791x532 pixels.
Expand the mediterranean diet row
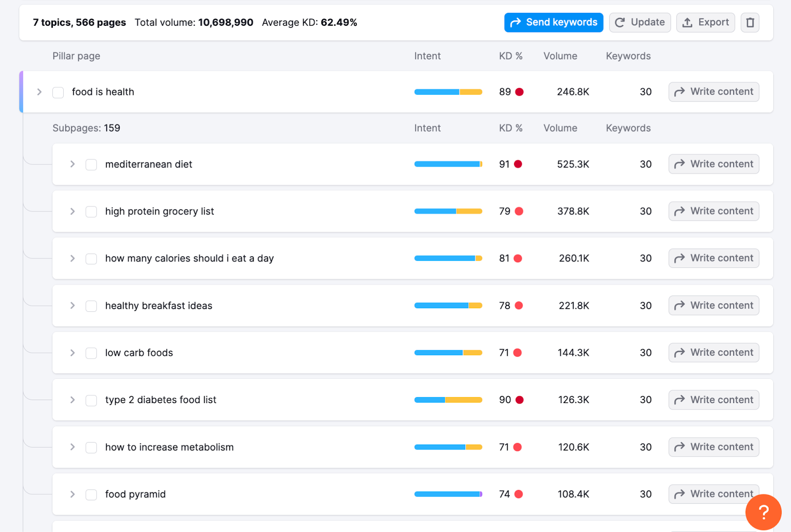tap(73, 164)
